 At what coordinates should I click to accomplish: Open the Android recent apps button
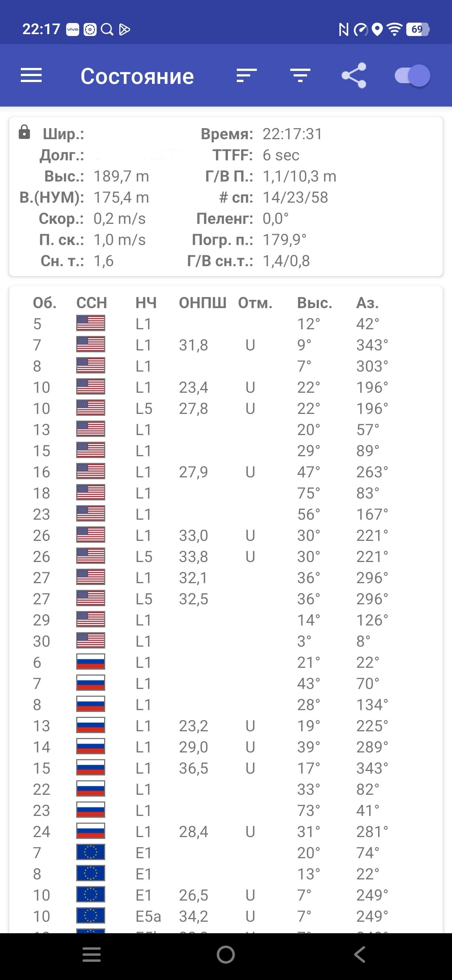(92, 954)
